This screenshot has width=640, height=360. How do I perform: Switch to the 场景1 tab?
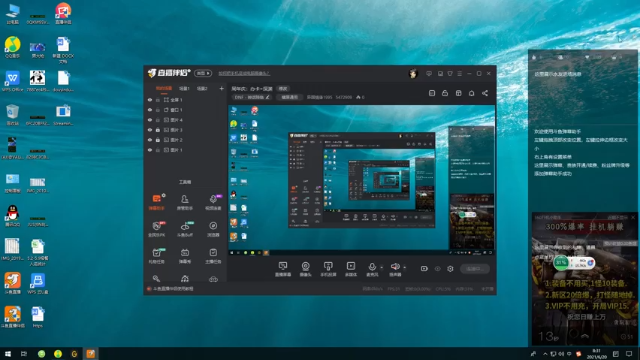point(184,89)
